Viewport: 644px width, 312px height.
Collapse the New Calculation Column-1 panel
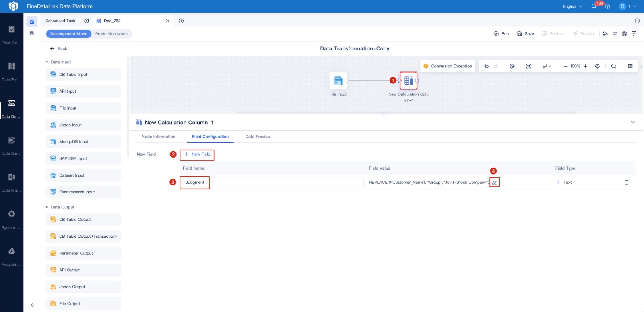633,123
